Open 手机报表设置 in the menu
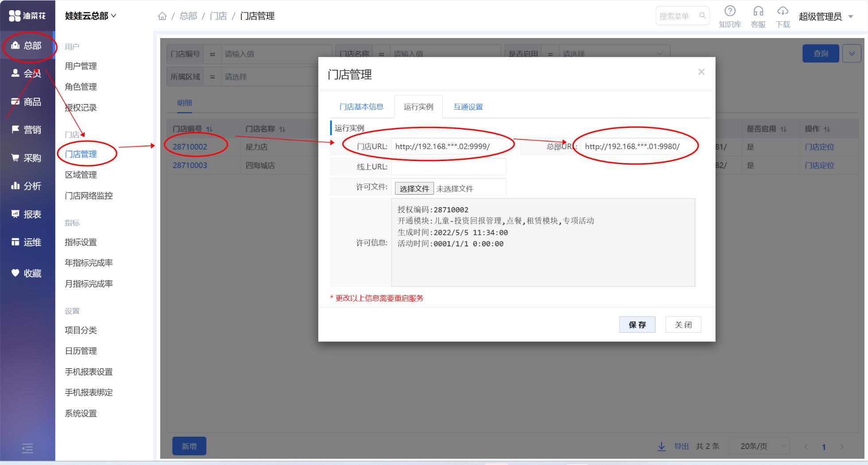This screenshot has height=465, width=868. click(x=89, y=372)
